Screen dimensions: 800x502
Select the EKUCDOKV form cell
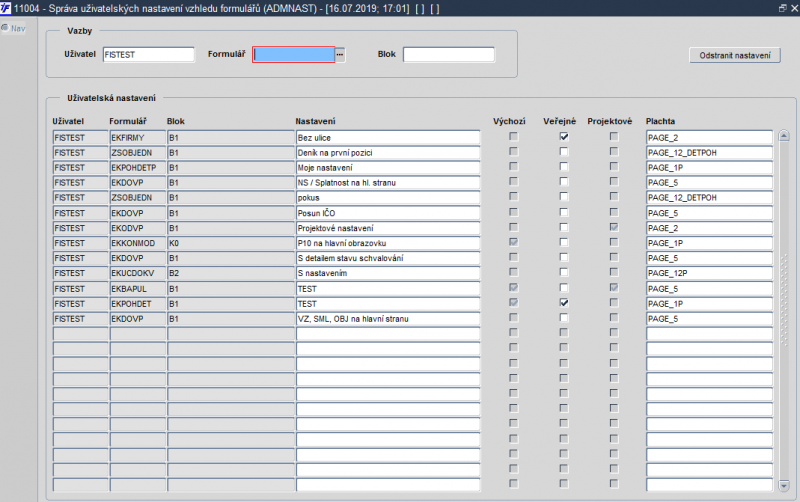click(x=137, y=272)
